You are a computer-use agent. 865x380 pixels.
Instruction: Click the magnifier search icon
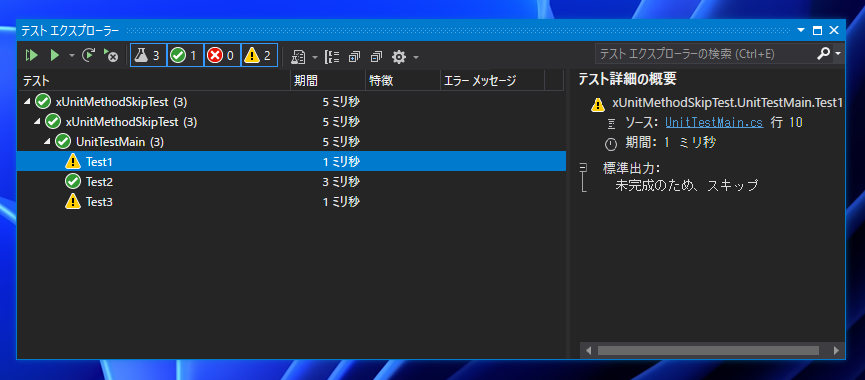823,53
